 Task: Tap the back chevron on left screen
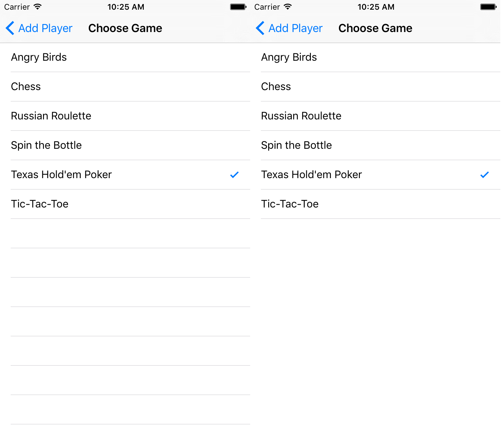(10, 28)
